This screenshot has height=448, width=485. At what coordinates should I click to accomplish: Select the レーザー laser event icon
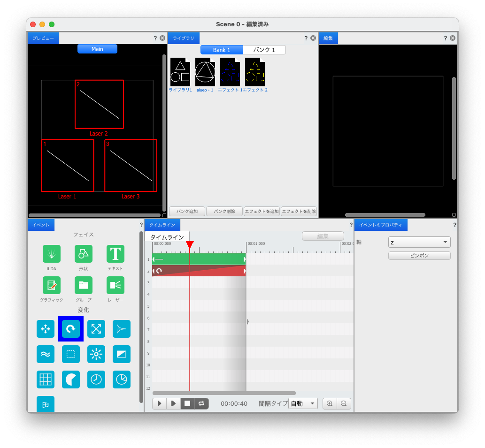coord(115,285)
